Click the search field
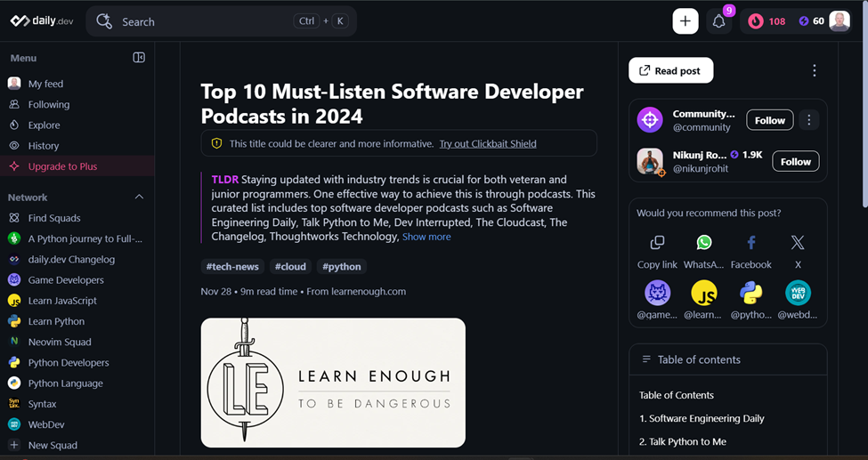This screenshot has width=868, height=460. coord(222,21)
